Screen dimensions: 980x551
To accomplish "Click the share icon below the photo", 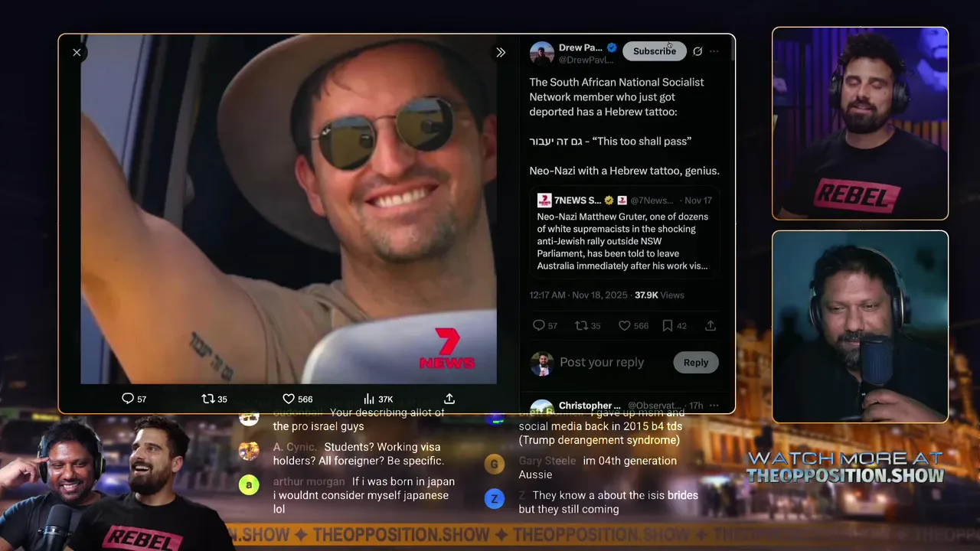I will [x=449, y=399].
